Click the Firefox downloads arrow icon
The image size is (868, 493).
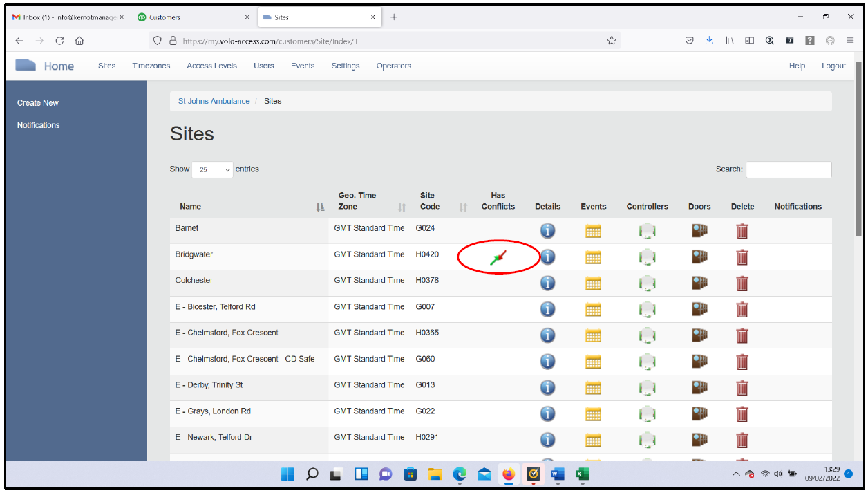pos(709,41)
